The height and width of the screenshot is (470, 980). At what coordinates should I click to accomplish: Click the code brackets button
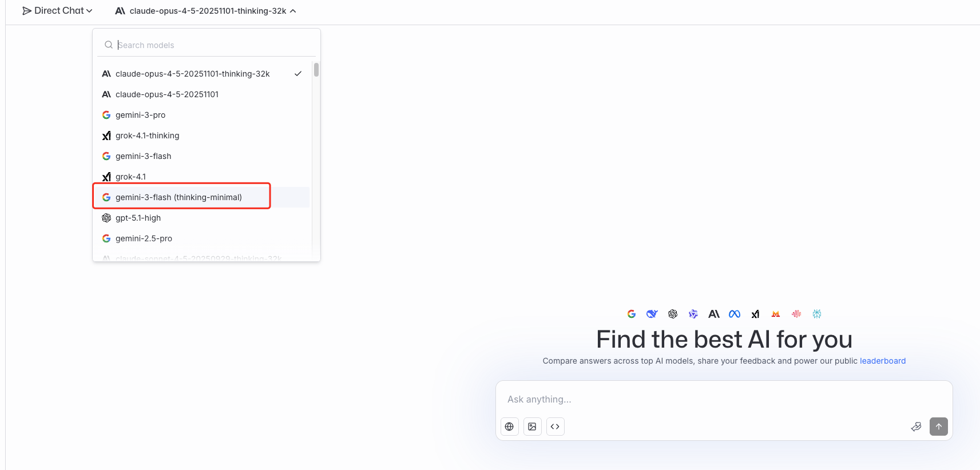tap(555, 427)
